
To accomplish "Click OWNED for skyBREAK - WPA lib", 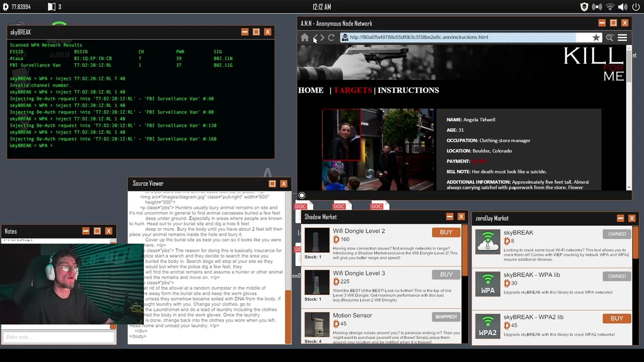I will [x=616, y=276].
